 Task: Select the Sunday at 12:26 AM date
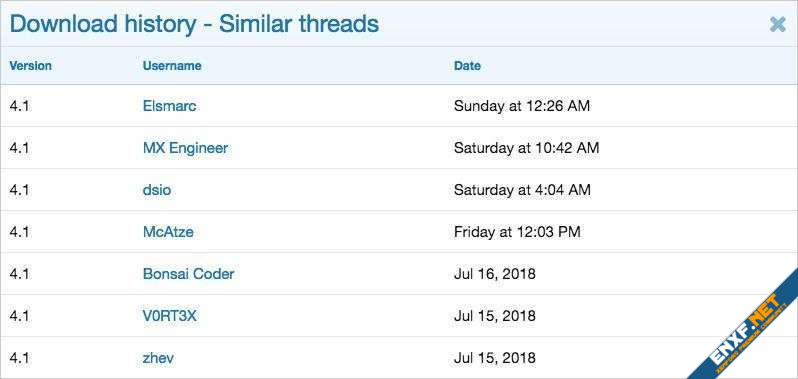522,106
